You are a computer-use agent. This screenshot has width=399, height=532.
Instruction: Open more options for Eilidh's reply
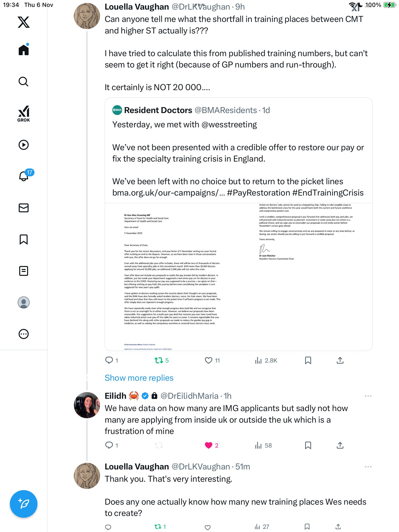(368, 396)
